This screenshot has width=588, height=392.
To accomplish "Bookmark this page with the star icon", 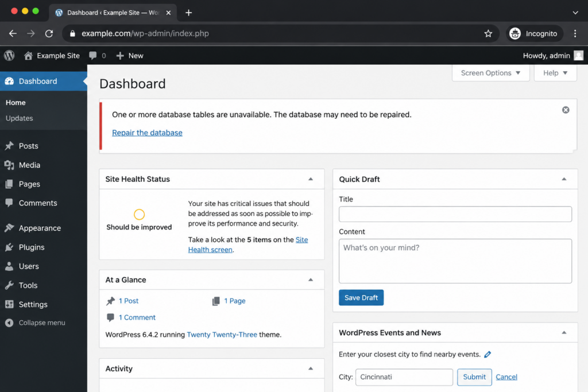I will pyautogui.click(x=488, y=33).
